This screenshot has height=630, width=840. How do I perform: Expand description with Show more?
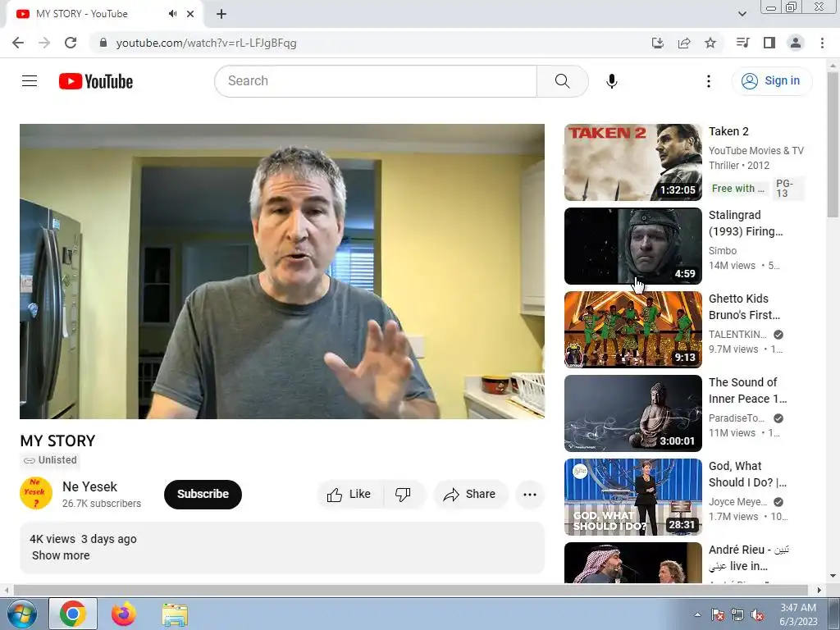click(x=61, y=555)
